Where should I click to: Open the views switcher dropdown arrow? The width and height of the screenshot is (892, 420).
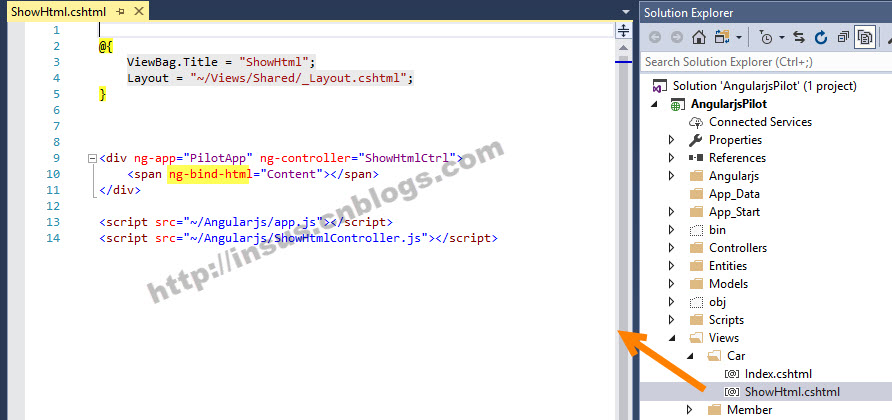[x=739, y=38]
